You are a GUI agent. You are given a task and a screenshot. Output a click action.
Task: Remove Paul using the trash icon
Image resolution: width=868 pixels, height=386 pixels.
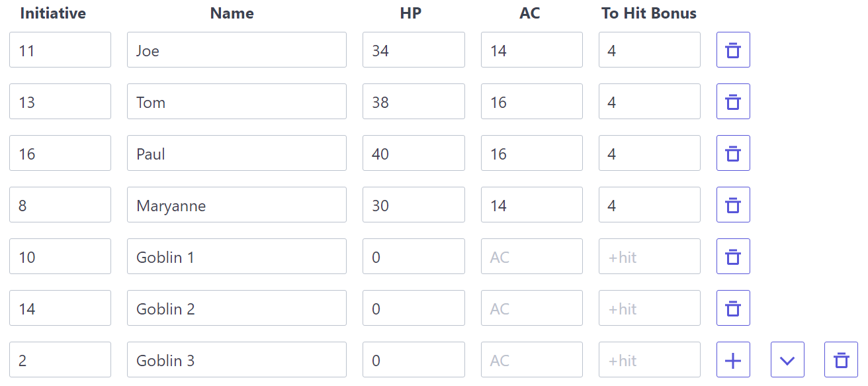[733, 153]
